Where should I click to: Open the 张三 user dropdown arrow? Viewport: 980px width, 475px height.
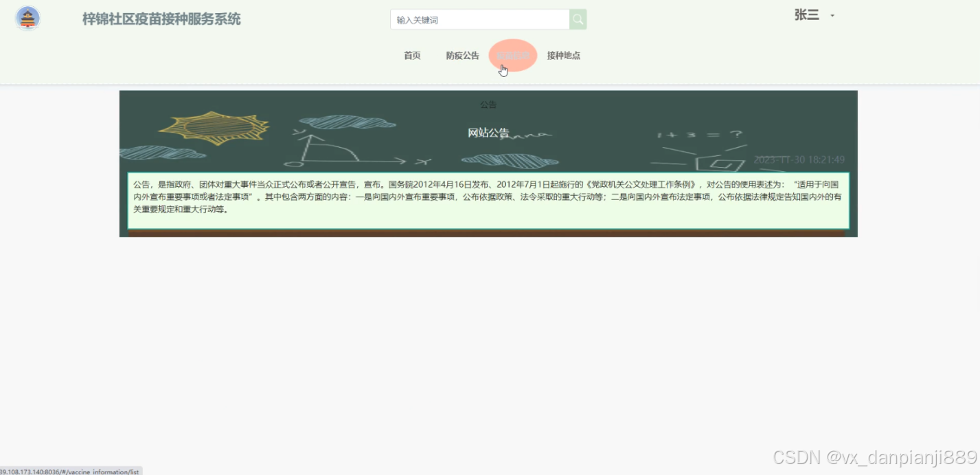832,16
